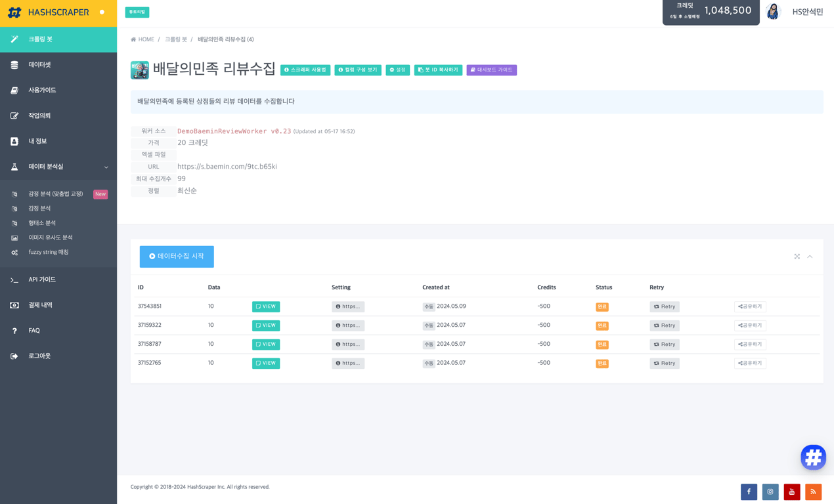
Task: Open the Instagram footer icon
Action: coord(770,492)
